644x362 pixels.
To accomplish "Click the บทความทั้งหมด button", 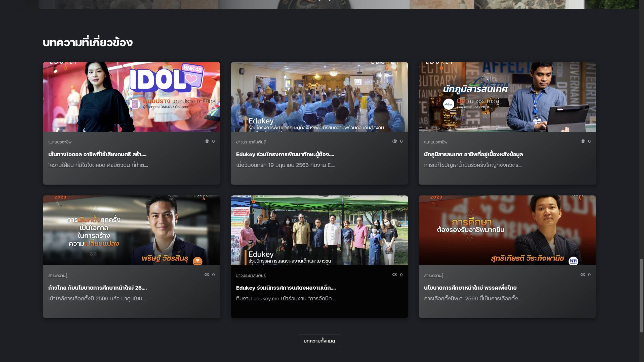I will (319, 341).
